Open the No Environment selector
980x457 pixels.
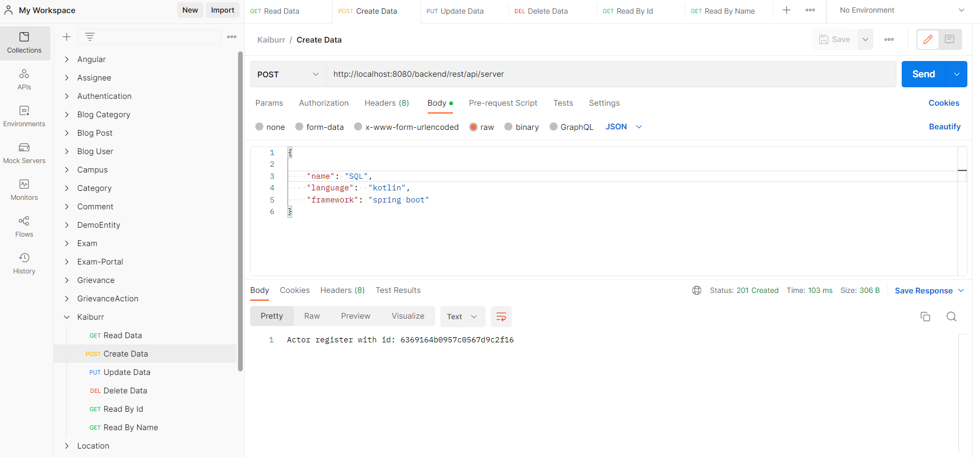[902, 10]
